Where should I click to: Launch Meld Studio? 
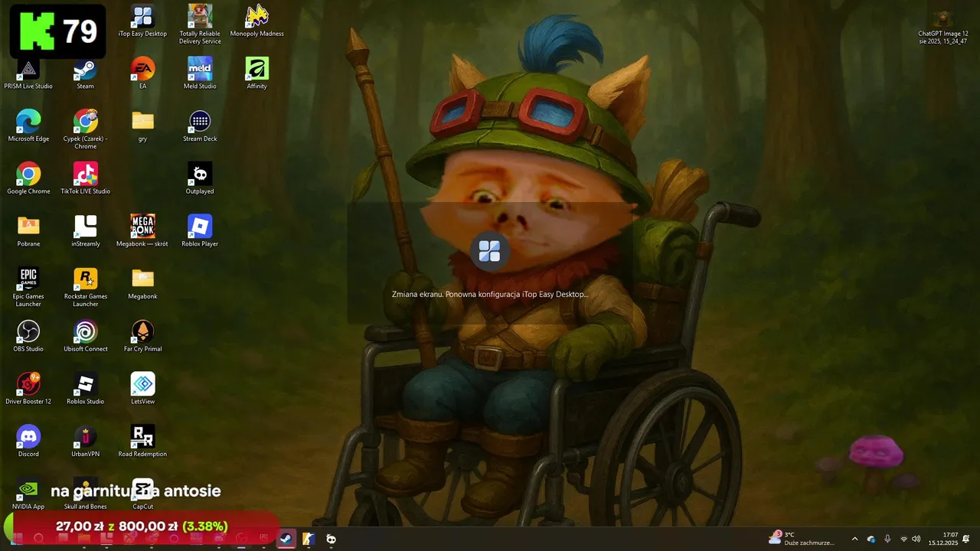200,73
